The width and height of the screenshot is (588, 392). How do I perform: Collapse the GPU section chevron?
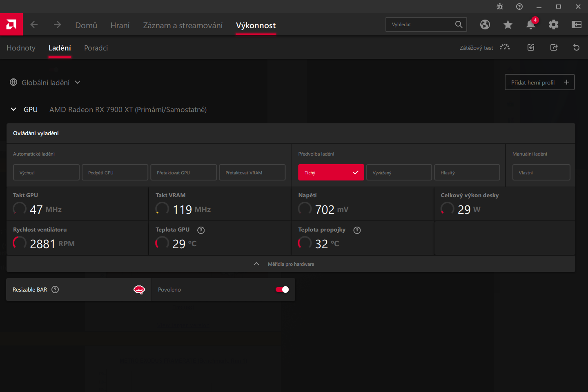point(13,109)
